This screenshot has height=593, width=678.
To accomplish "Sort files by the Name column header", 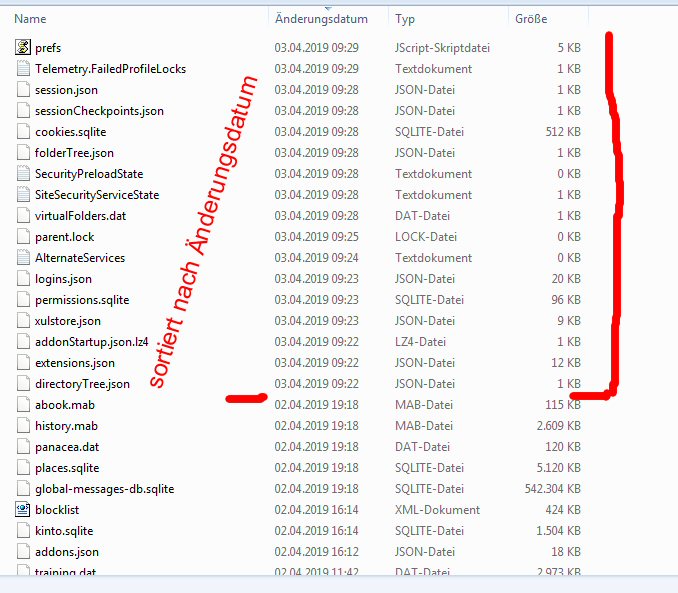I will [30, 19].
